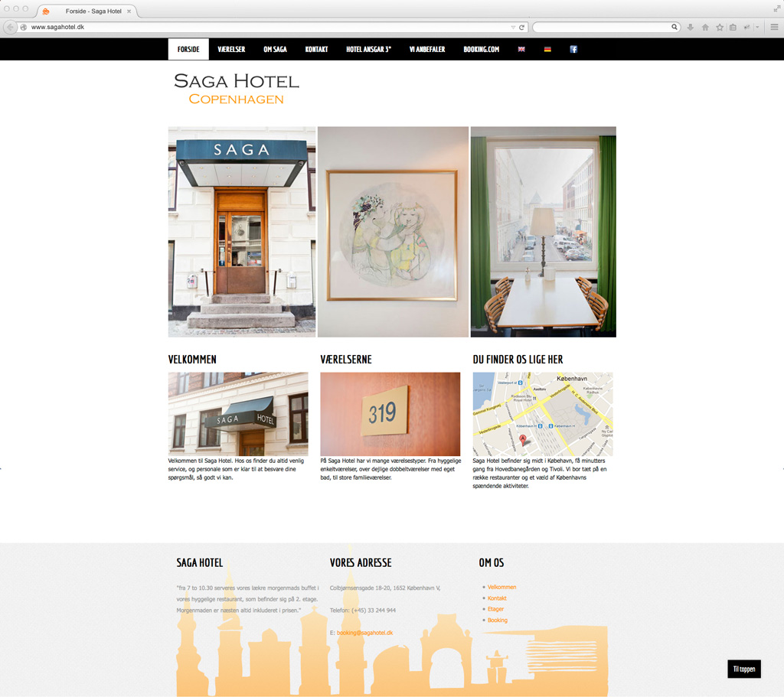Open the Velkommen hotel facade thumbnail
Image resolution: width=784 pixels, height=697 pixels.
[239, 414]
